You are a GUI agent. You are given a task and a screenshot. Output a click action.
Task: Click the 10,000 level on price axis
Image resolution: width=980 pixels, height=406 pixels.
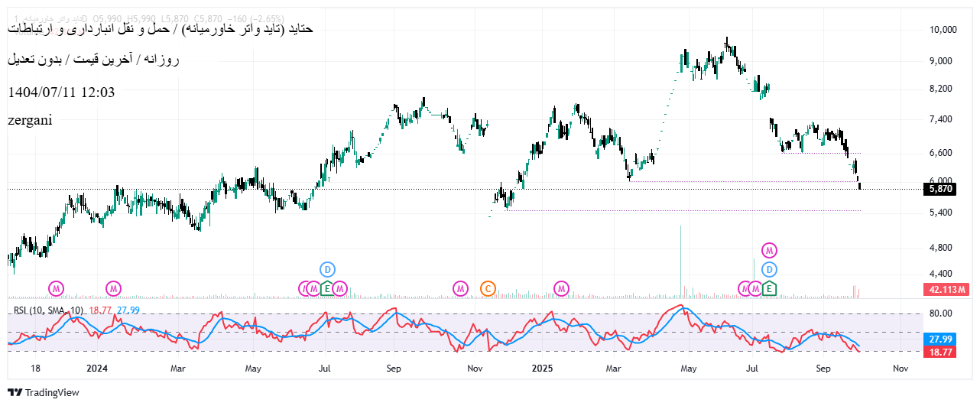942,30
